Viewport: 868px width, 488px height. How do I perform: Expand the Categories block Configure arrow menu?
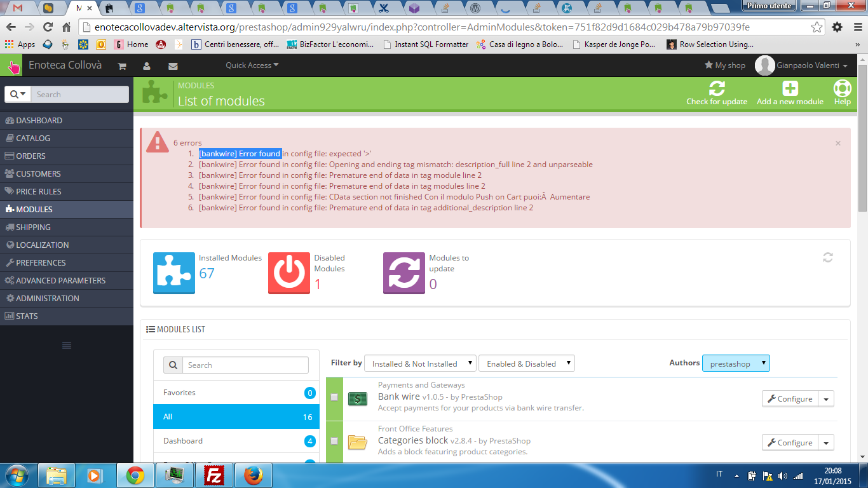coord(826,442)
